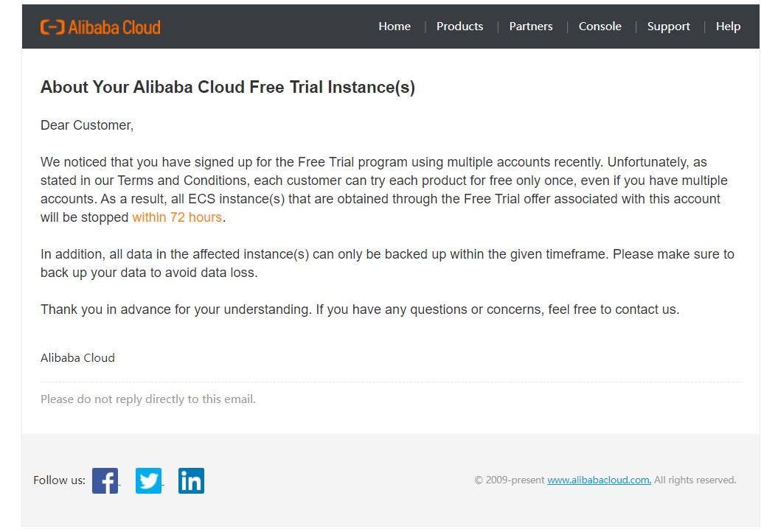Open the Products navigation item
This screenshot has height=532, width=761.
coord(459,27)
